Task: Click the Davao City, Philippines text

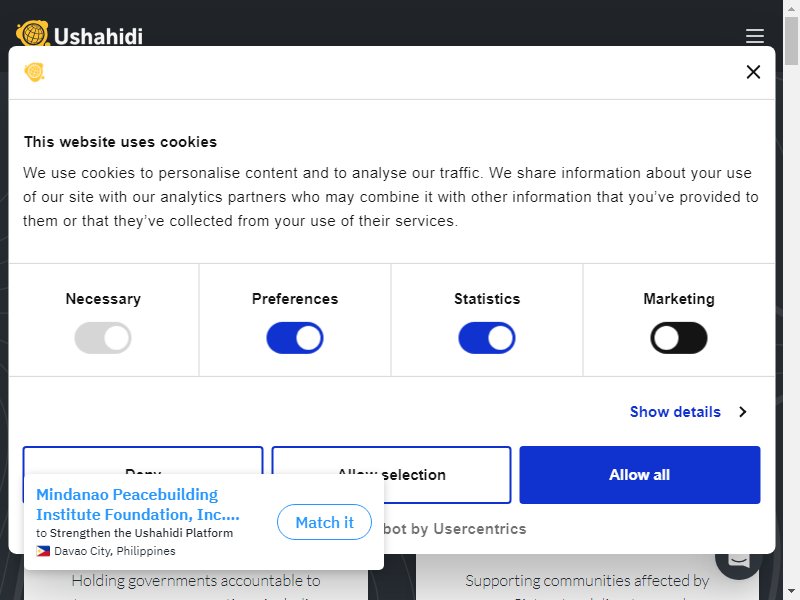Action: pos(115,551)
